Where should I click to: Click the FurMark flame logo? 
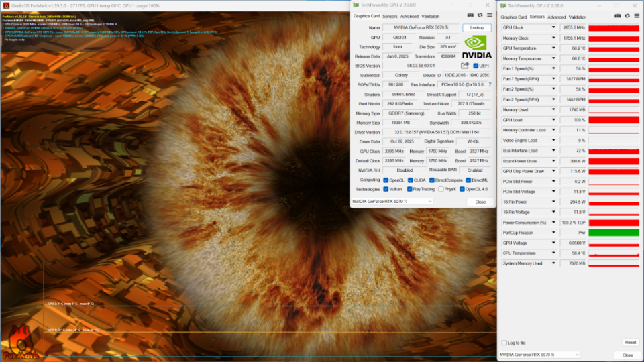(x=19, y=343)
